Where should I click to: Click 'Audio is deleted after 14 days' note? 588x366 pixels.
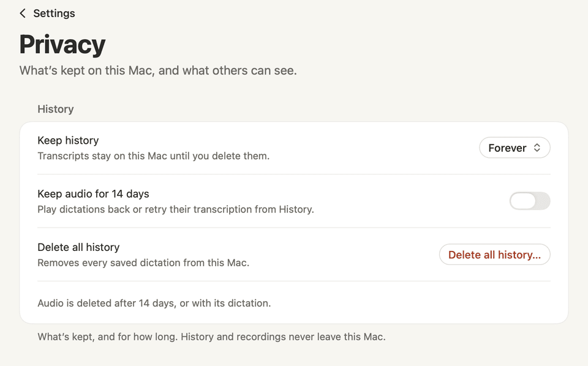coord(154,303)
